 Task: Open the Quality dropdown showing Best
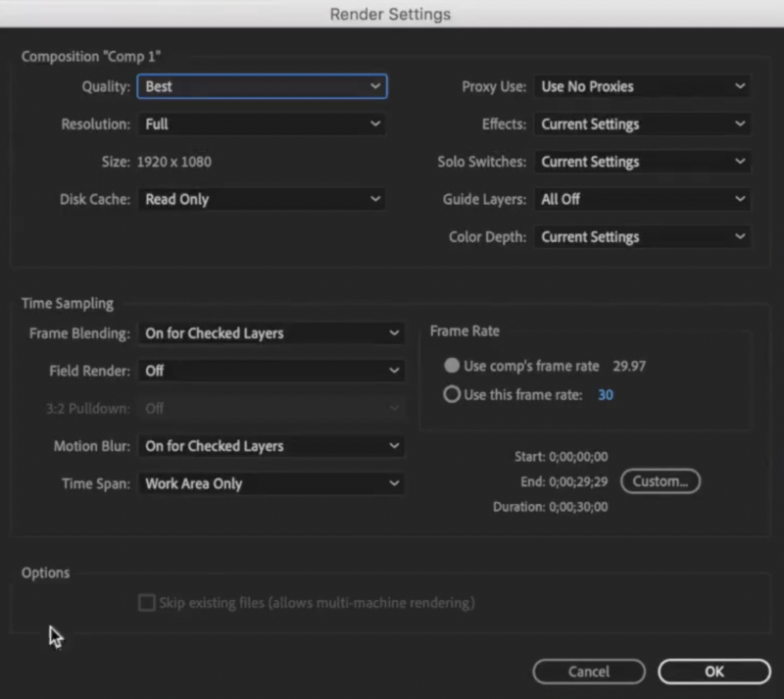[261, 86]
